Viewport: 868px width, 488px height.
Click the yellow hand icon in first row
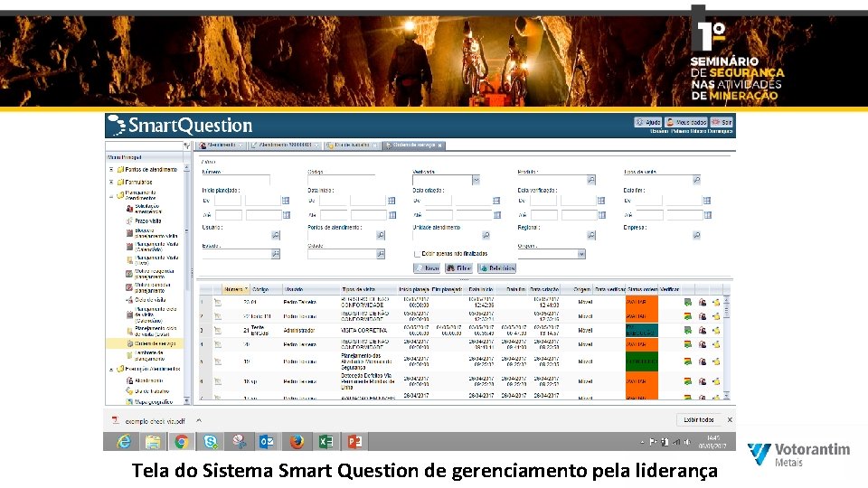pyautogui.click(x=716, y=302)
